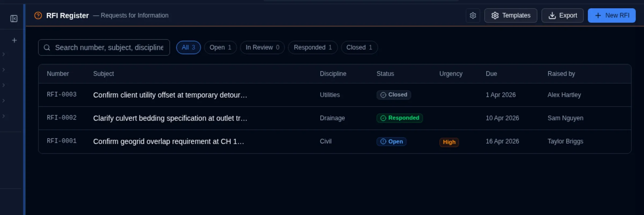Expand the third sidebar chevron
The height and width of the screenshot is (215, 644).
click(3, 85)
